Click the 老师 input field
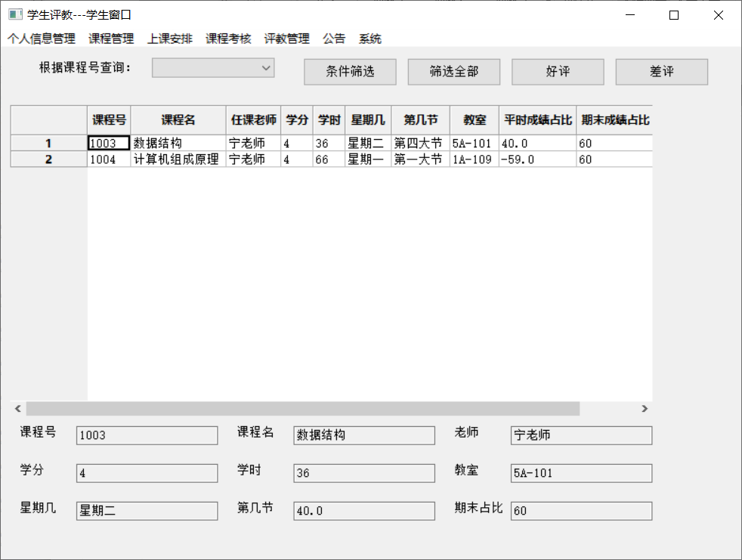 [x=582, y=435]
